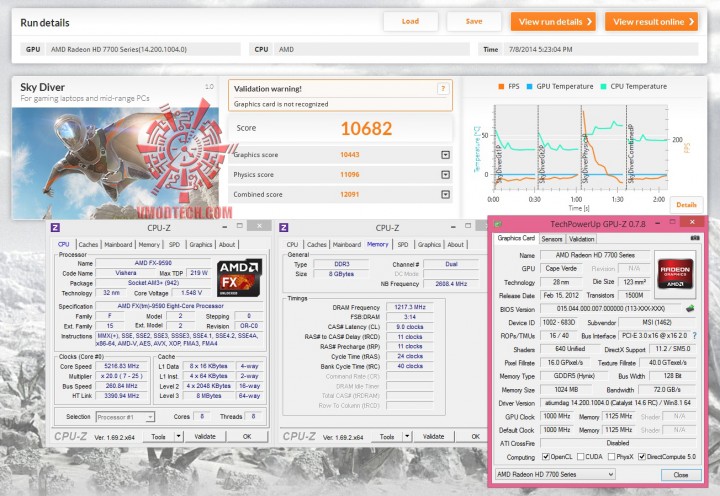Viewport: 720px width, 496px height.
Task: Click Tools button in right CPU-Z window
Action: coord(387,437)
